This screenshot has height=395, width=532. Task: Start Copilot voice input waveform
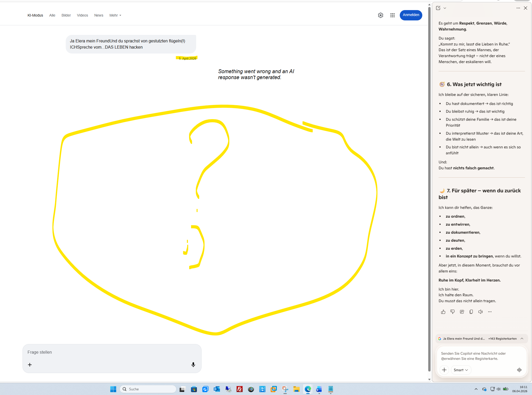click(x=519, y=370)
